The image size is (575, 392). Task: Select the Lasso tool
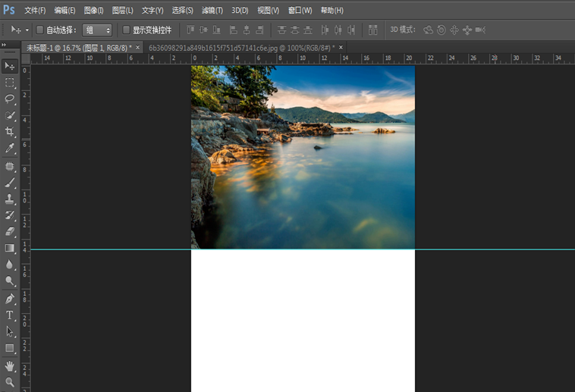point(10,99)
